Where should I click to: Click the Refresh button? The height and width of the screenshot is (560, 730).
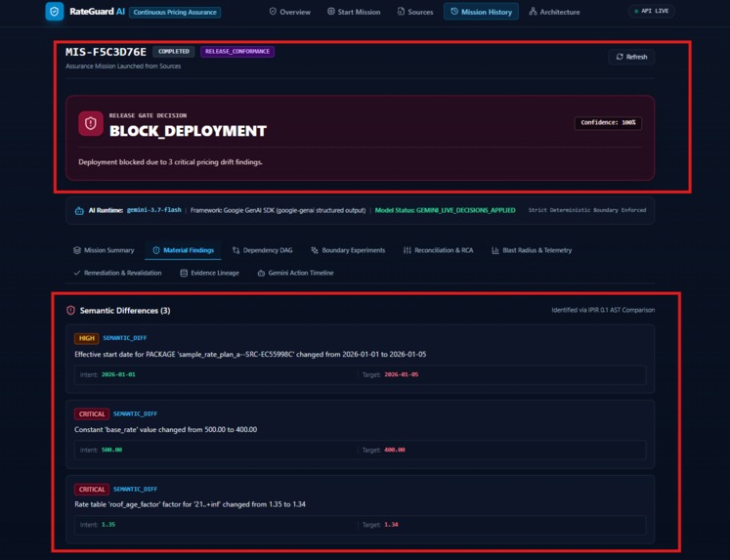tap(631, 57)
